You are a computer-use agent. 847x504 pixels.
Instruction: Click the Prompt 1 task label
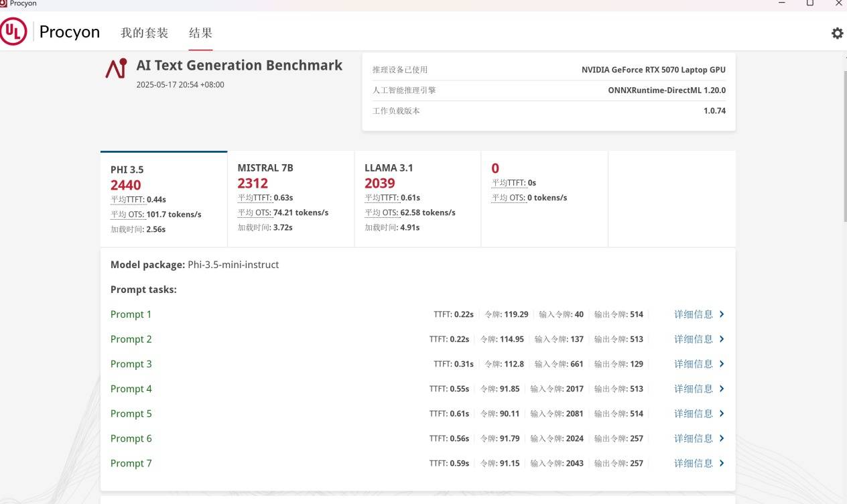tap(131, 314)
